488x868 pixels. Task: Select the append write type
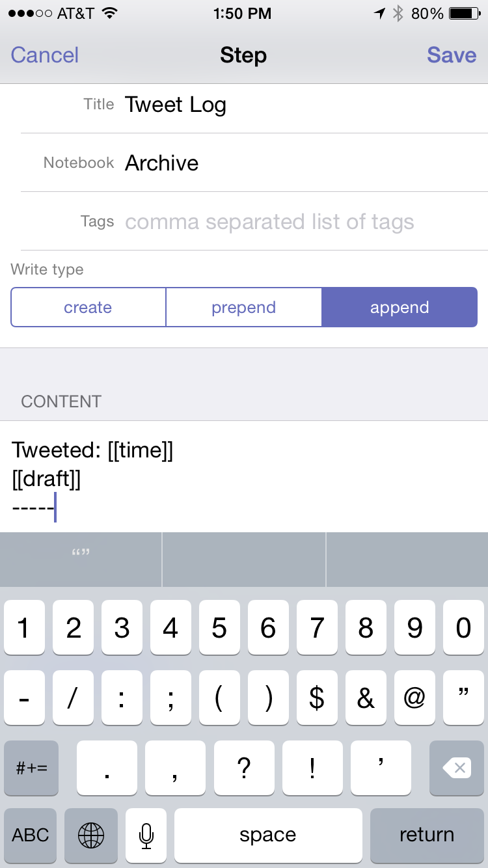[x=400, y=307]
